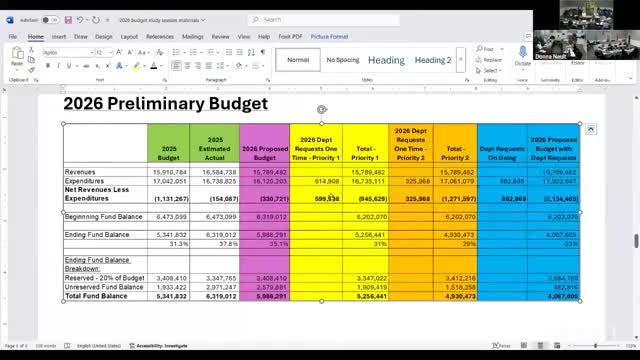
Task: Toggle Superscript formatting
Action: 108,66
